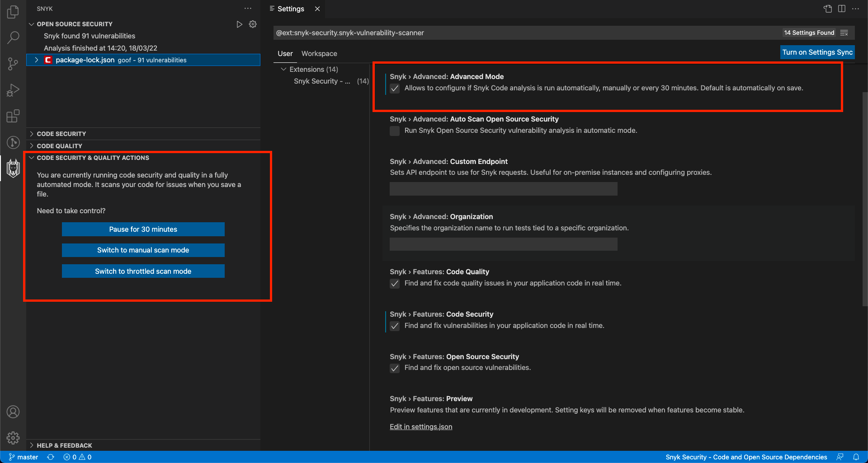Open Source Control view in activity bar
The image size is (868, 463).
click(13, 64)
